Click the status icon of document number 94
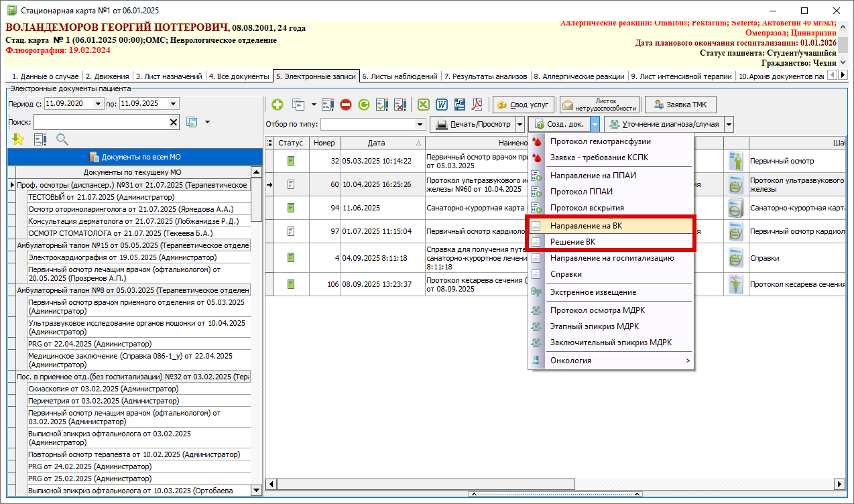Screen dimensions: 854x504 [x=291, y=207]
